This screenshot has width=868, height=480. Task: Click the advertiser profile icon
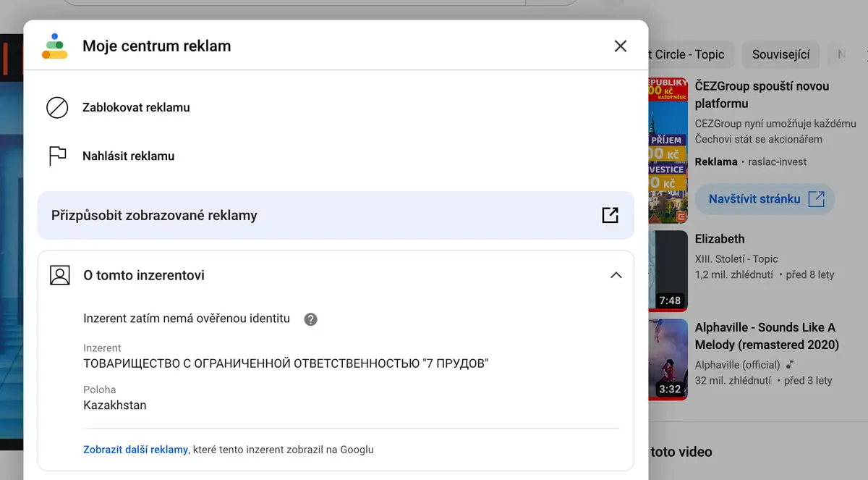point(60,275)
